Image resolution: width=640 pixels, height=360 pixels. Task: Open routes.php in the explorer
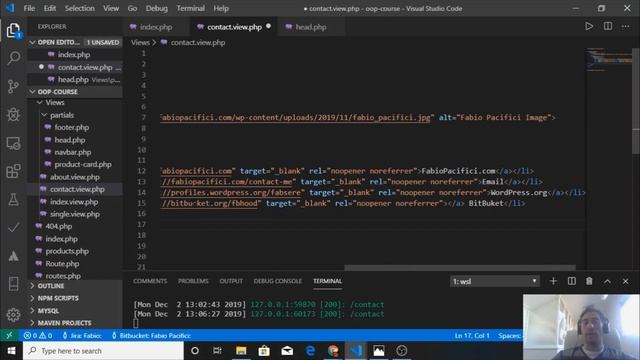tap(75, 276)
